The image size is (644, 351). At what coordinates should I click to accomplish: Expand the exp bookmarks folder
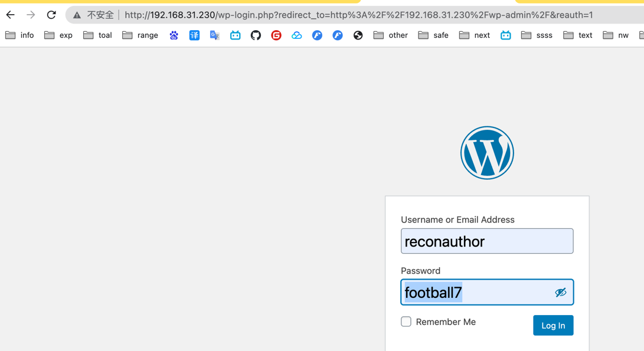click(x=59, y=35)
